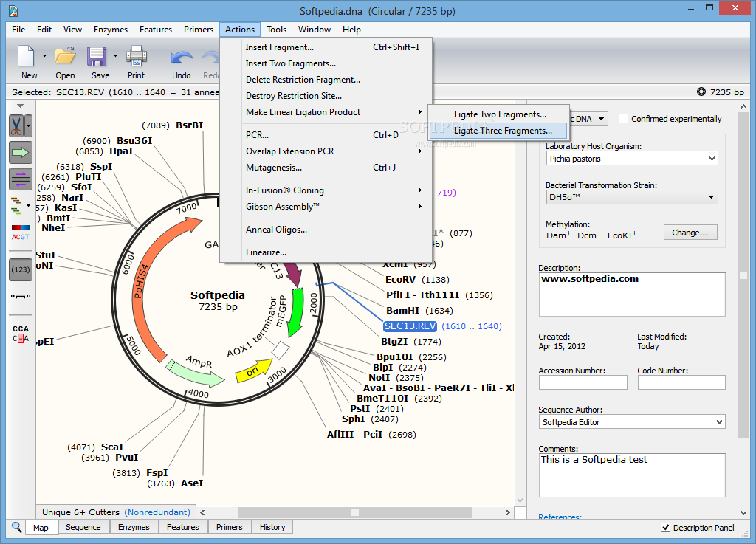Click the CCA codon view icon
The image size is (756, 544).
(x=21, y=334)
